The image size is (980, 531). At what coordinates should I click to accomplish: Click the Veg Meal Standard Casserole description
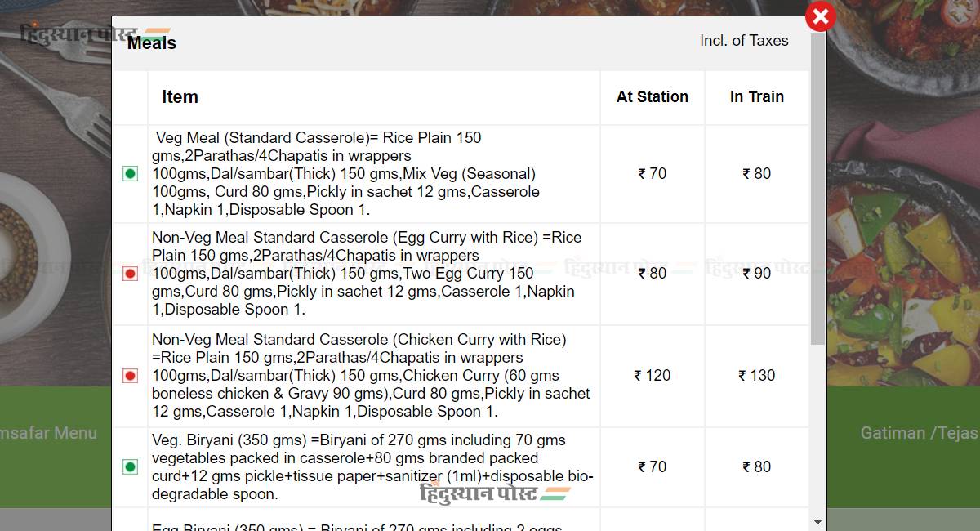click(346, 173)
